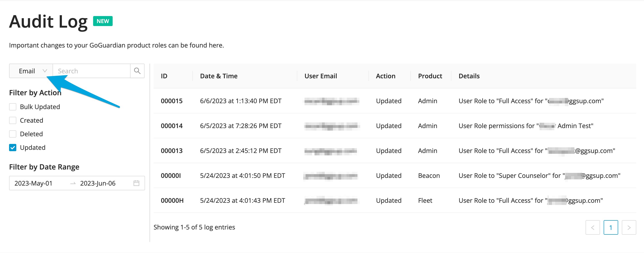Click the NEW badge beside Audit Log
Screen dimensions: 644x253
[103, 21]
